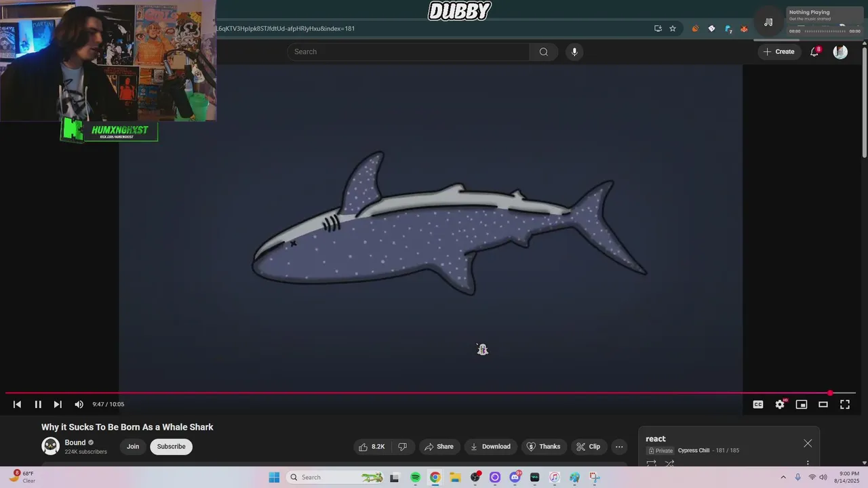Open the MetaMask fox extension
868x488 pixels.
click(744, 28)
